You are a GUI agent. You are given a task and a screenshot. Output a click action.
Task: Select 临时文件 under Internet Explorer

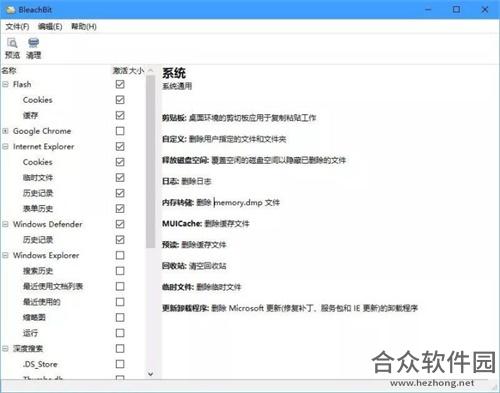tap(38, 178)
